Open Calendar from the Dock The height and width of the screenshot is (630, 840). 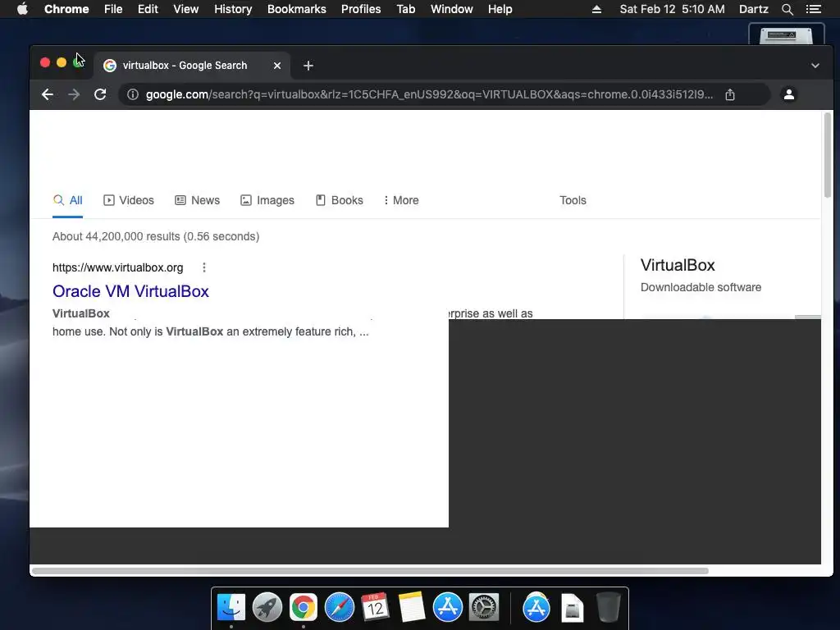(x=375, y=608)
